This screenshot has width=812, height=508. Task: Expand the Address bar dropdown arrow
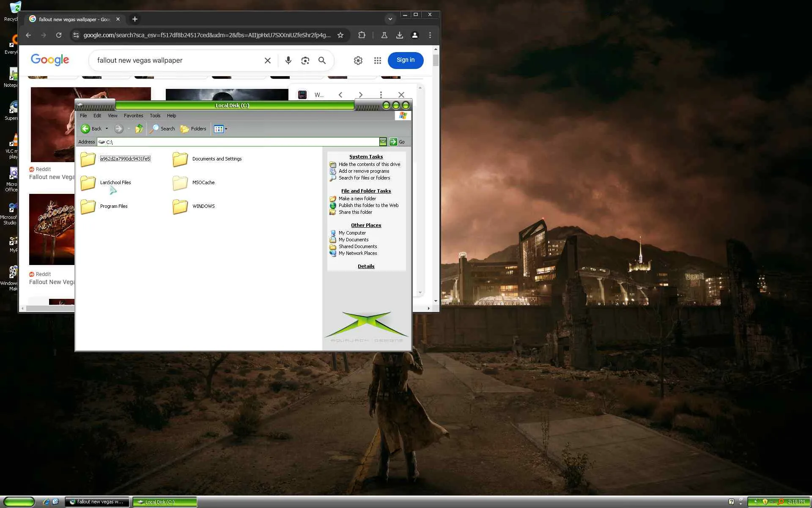pos(383,142)
